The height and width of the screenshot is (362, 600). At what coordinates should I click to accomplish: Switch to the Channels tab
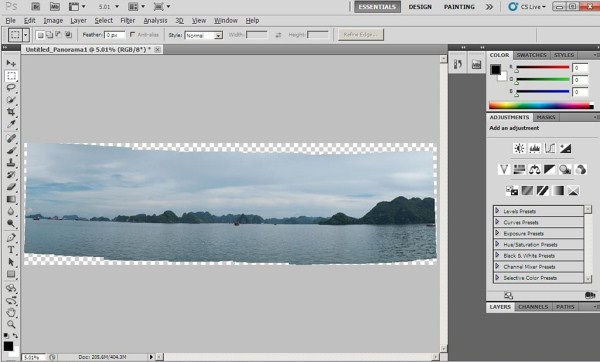533,307
